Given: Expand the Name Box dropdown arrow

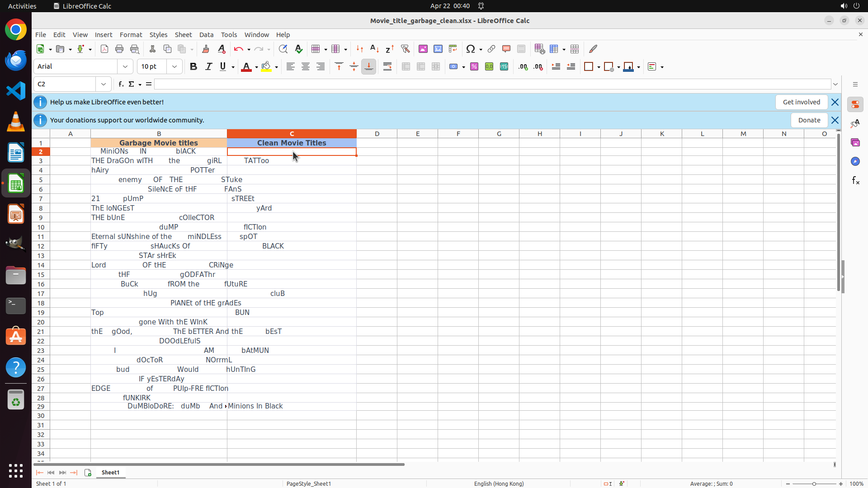Looking at the screenshot, I should (104, 84).
